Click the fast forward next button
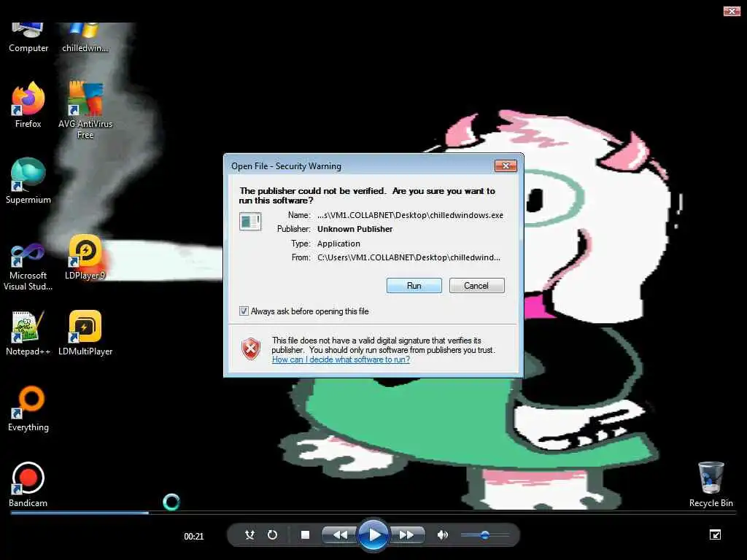The width and height of the screenshot is (747, 560). pyautogui.click(x=407, y=535)
